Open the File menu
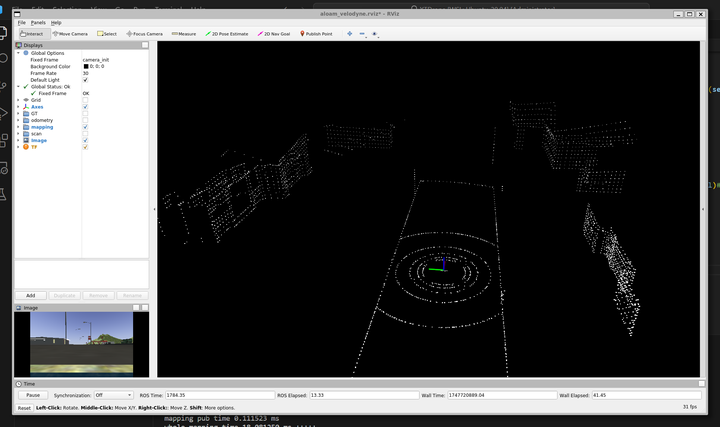Image resolution: width=720 pixels, height=427 pixels. point(21,22)
